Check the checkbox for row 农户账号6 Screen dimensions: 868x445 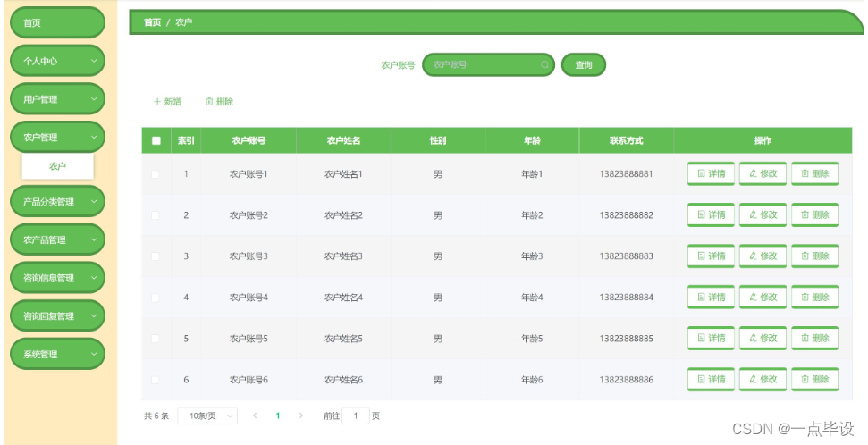(x=155, y=380)
